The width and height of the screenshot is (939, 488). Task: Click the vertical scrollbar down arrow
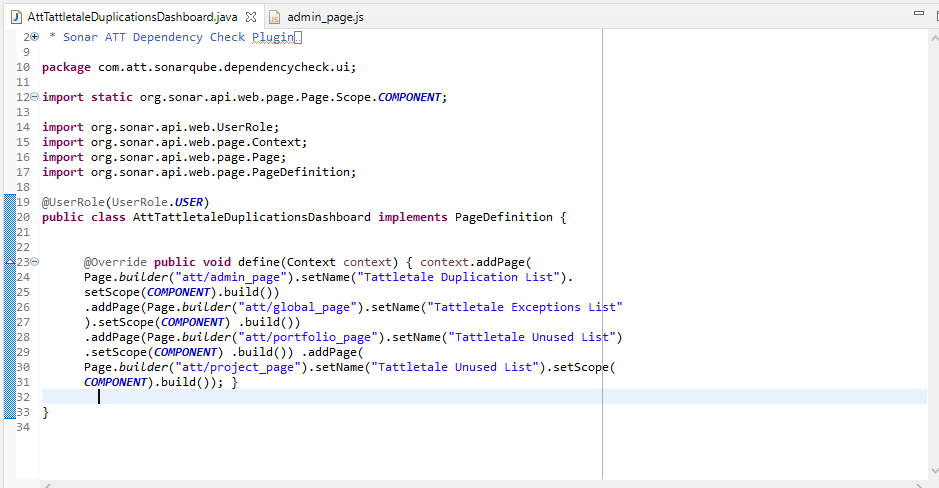[x=934, y=471]
